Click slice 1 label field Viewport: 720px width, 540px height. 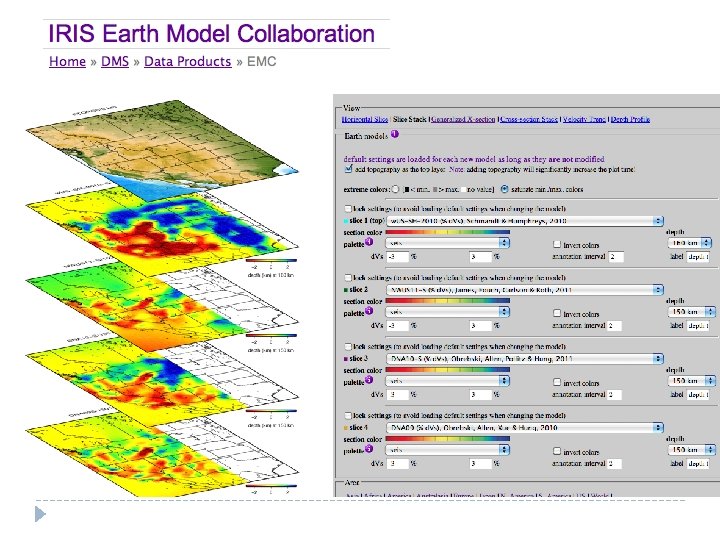pyautogui.click(x=698, y=257)
